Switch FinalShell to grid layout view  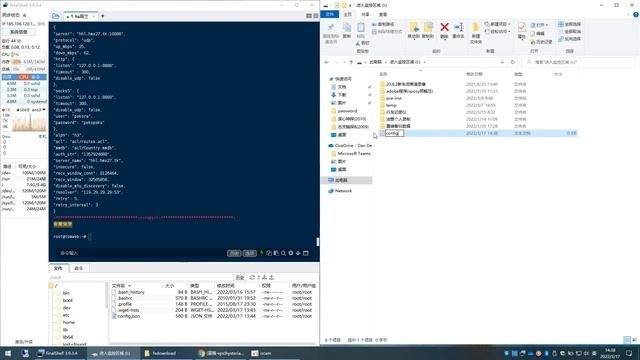coord(309,16)
